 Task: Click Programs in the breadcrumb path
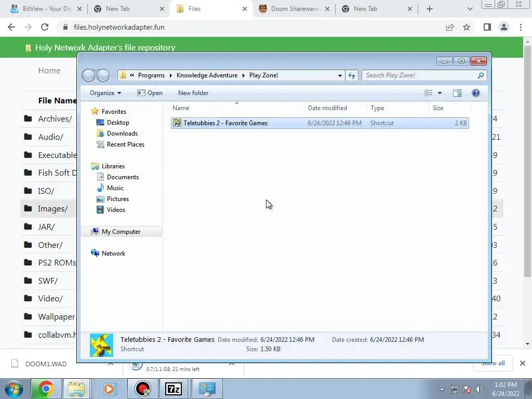point(151,75)
